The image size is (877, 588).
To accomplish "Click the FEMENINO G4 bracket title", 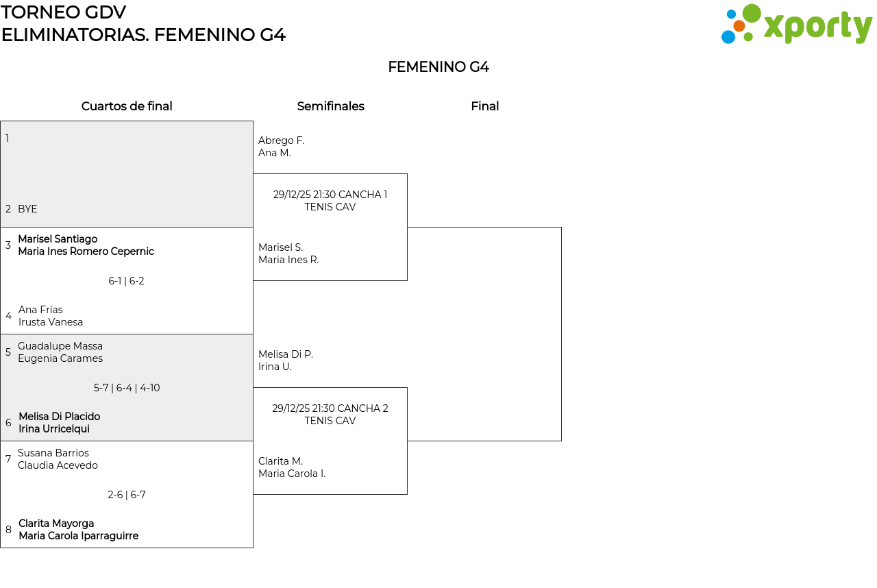I will tap(438, 67).
